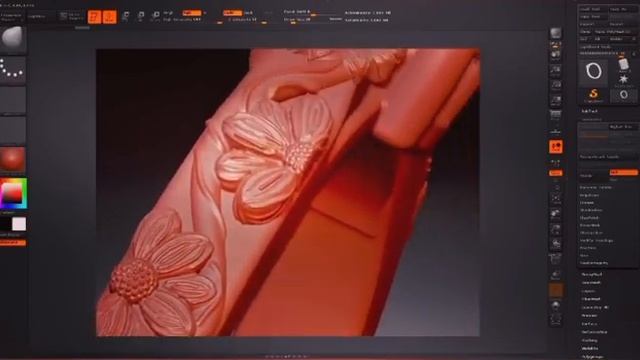640x360 pixels.
Task: Toggle the Transp transparency icon
Action: (x=556, y=275)
